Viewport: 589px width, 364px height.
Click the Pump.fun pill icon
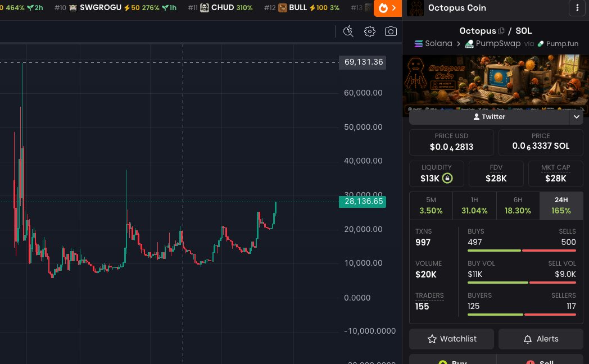point(541,44)
